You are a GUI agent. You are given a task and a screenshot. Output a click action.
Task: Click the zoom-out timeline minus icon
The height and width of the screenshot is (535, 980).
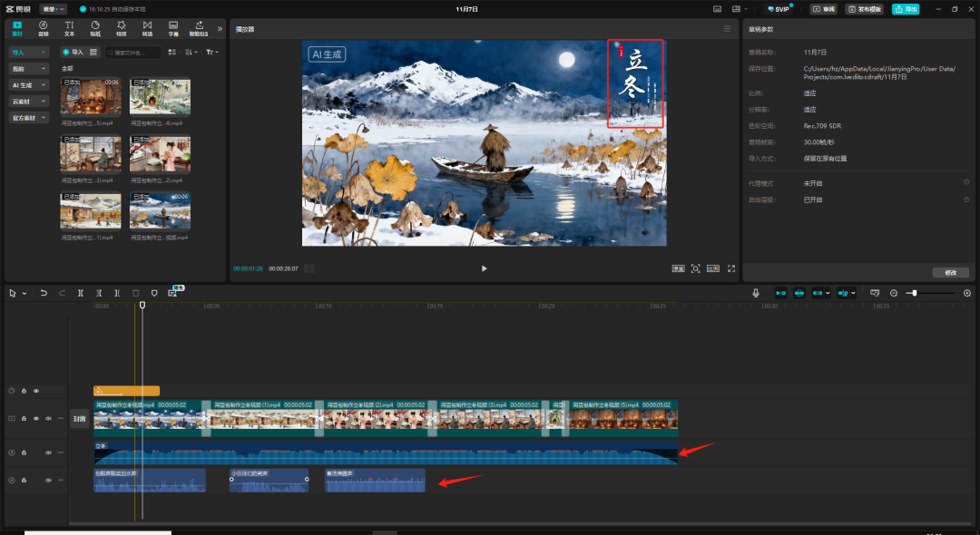coord(894,293)
